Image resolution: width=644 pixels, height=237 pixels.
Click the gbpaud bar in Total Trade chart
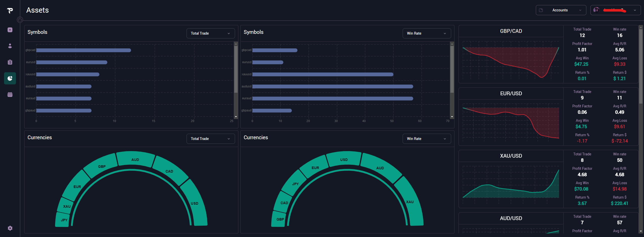64,110
